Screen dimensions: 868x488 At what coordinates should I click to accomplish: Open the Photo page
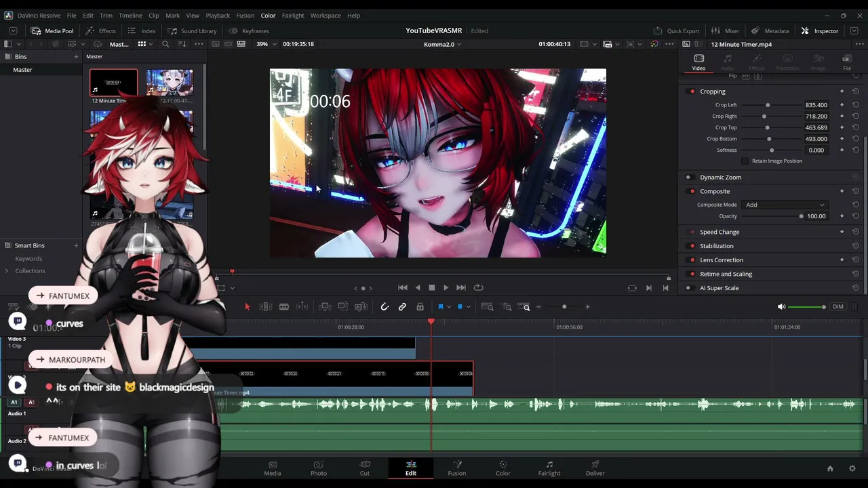[x=319, y=468]
